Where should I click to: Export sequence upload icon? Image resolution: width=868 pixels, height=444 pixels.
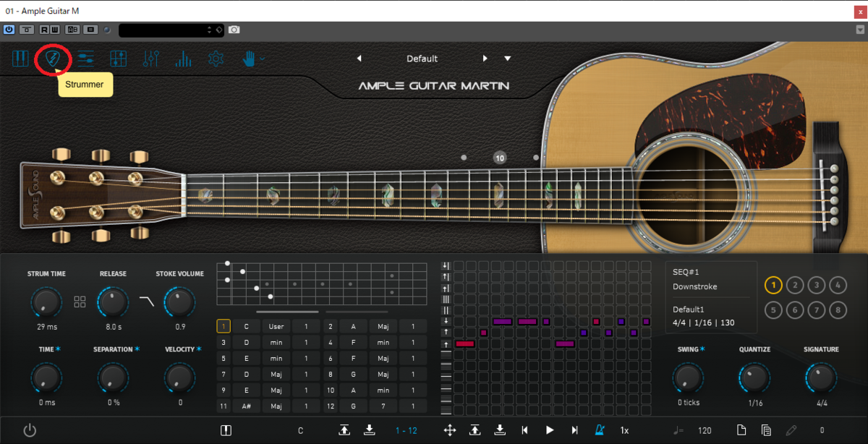(475, 430)
